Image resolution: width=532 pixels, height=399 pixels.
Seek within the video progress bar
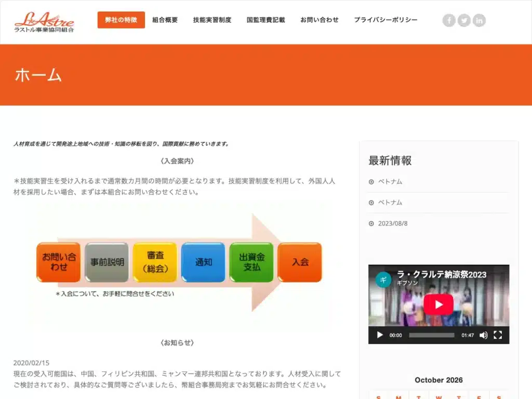click(432, 335)
